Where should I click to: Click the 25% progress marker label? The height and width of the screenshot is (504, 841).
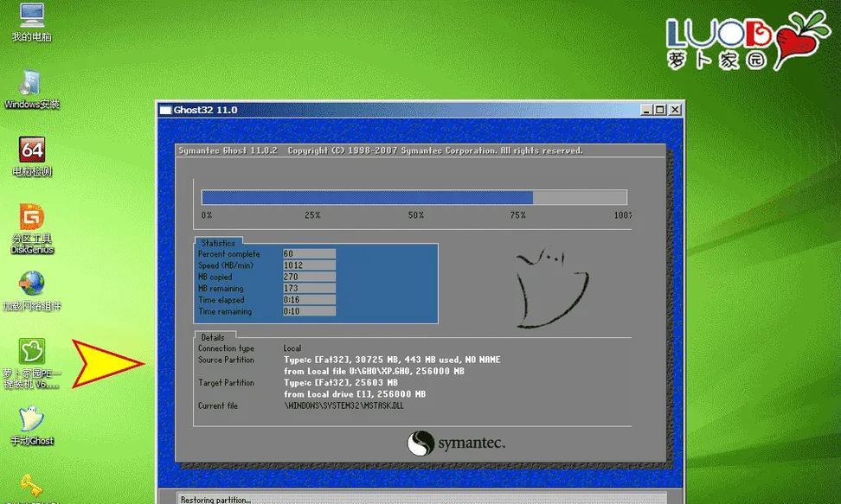click(312, 215)
